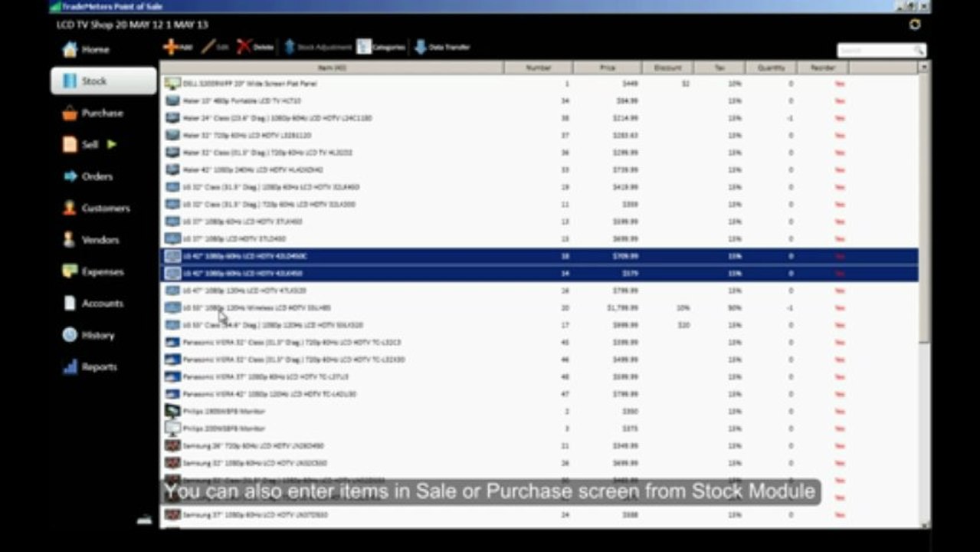Screen dimensions: 980x552
Task: Click the Edit pencil toolbar button
Action: (x=215, y=48)
